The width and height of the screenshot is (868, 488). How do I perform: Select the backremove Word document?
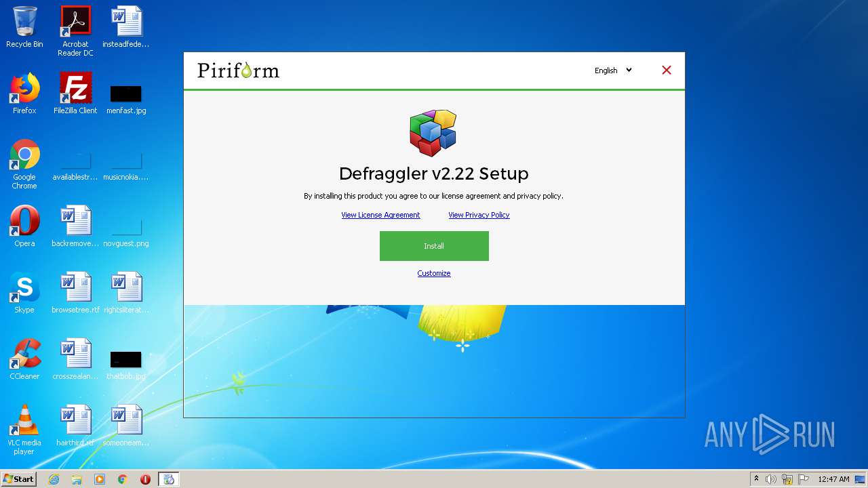pyautogui.click(x=75, y=226)
